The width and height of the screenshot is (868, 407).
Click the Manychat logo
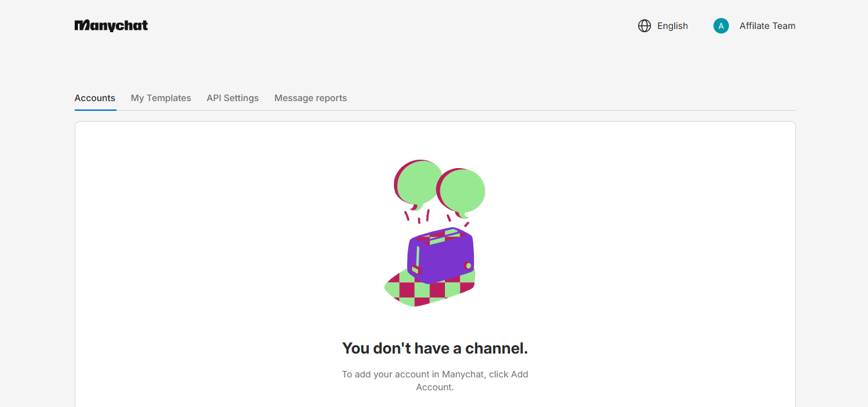point(111,26)
